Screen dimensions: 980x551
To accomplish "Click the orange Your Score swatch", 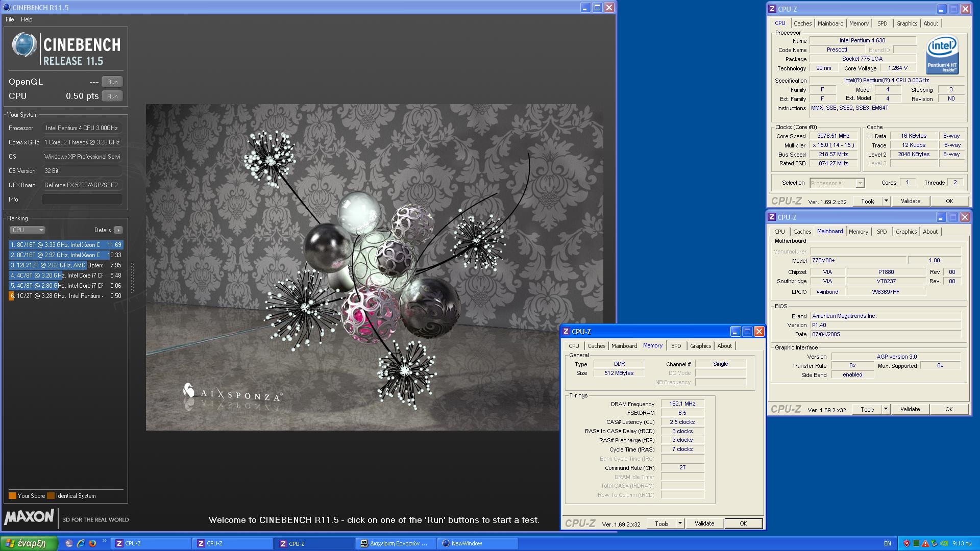I will pyautogui.click(x=12, y=496).
